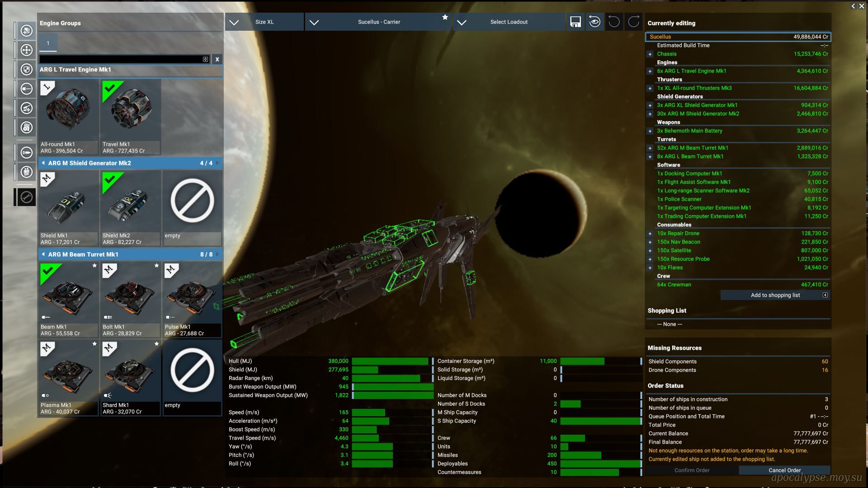
Task: Select the Pulse Mk1 turret
Action: (x=192, y=300)
